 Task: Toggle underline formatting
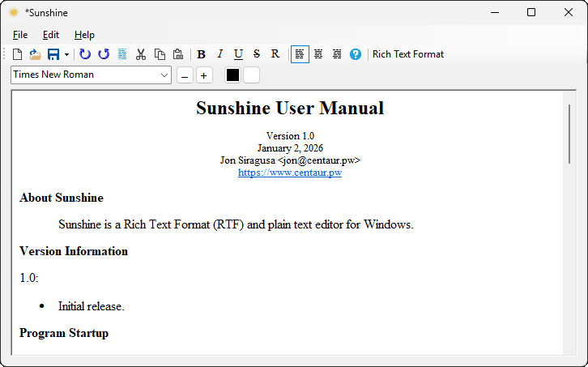coord(238,54)
